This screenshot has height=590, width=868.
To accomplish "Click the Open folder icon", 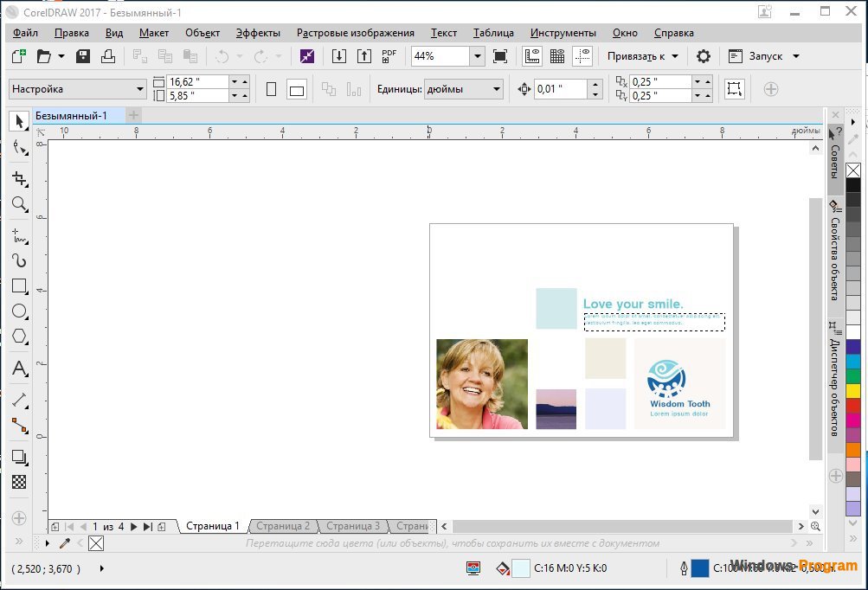I will (44, 56).
